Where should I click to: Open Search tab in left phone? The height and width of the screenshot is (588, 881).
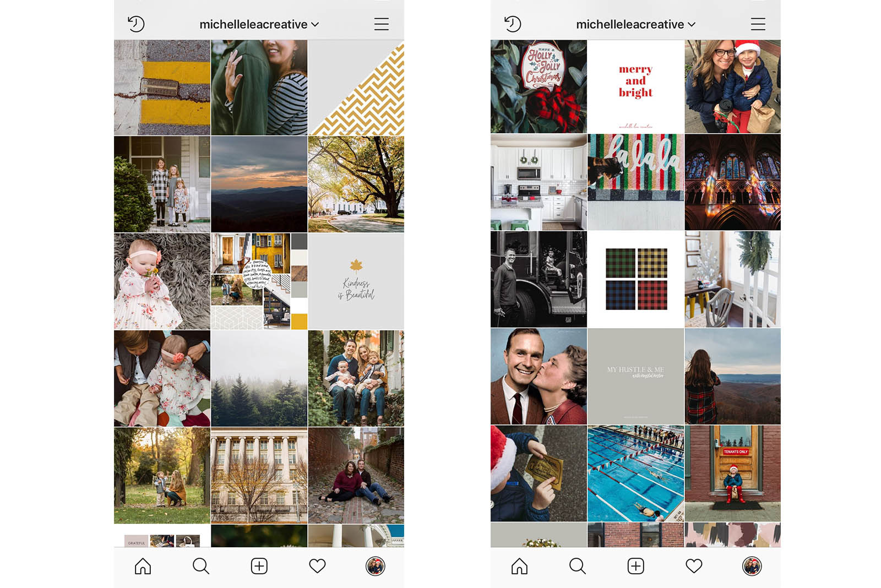[201, 566]
